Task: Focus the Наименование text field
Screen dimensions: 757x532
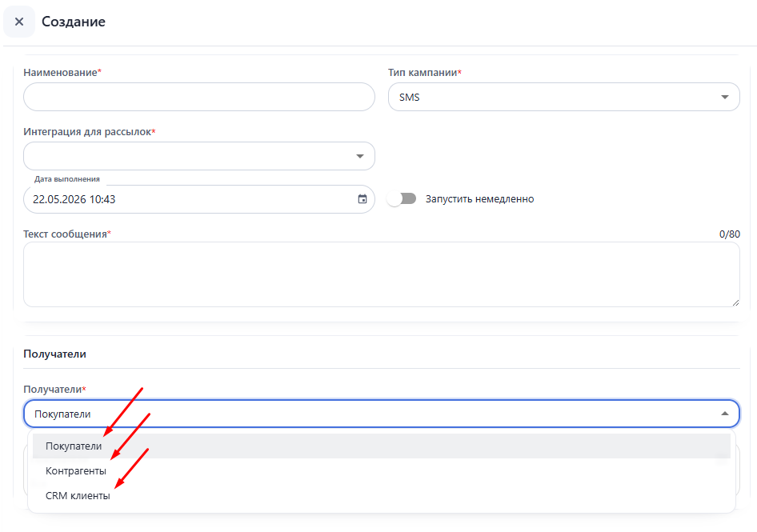Action: [199, 97]
